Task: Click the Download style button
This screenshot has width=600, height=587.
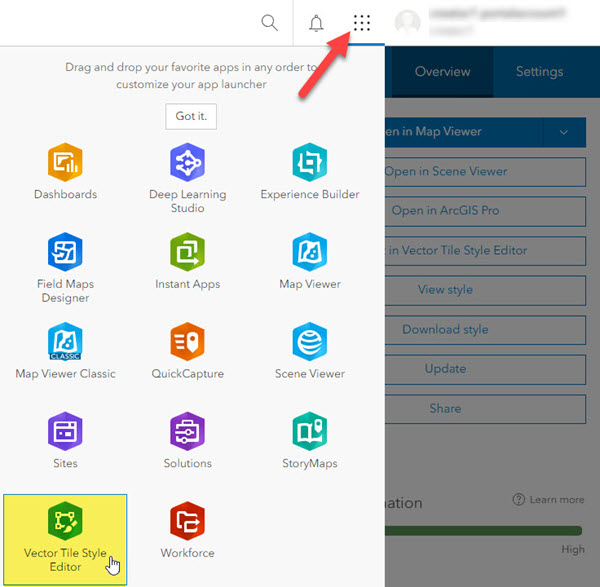Action: tap(445, 330)
